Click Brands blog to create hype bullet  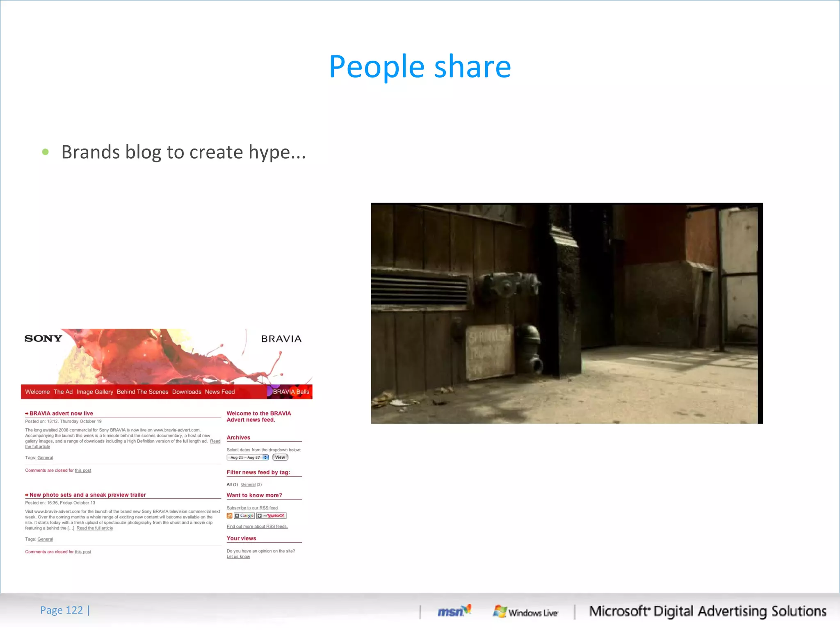184,152
